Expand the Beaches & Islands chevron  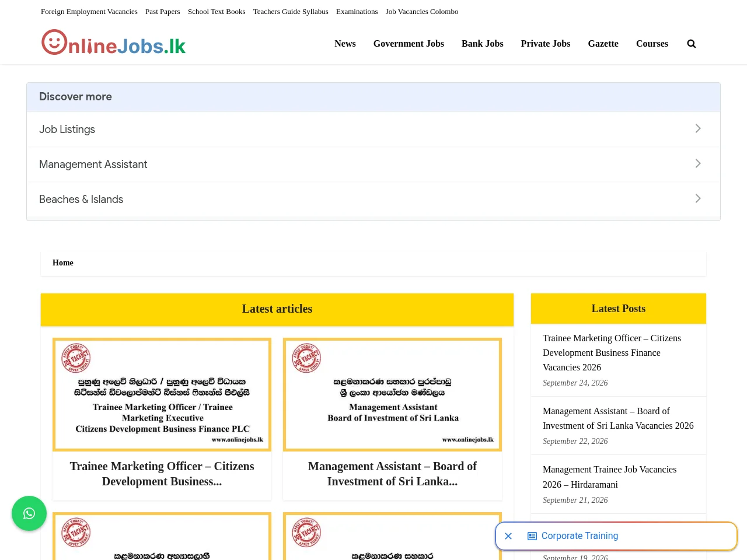pyautogui.click(x=698, y=198)
